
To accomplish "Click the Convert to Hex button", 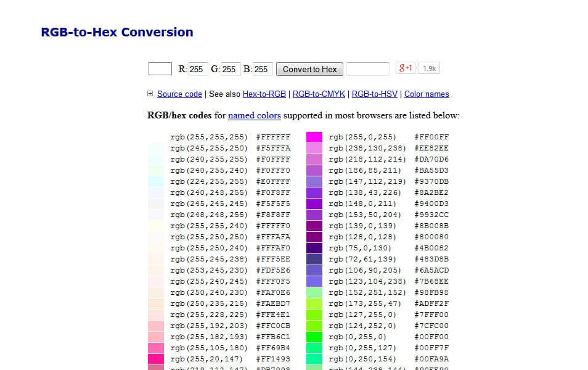I will pos(309,69).
